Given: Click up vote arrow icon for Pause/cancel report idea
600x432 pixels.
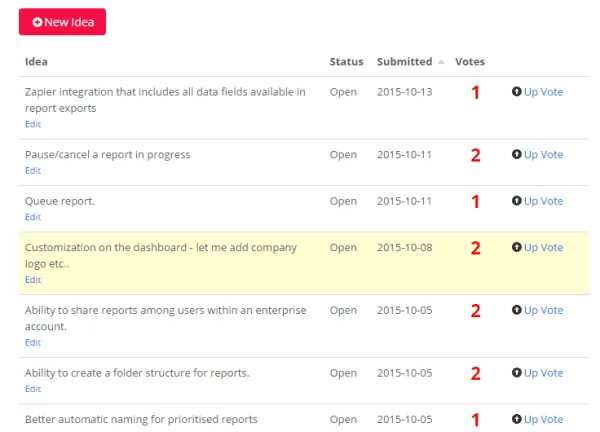Looking at the screenshot, I should pyautogui.click(x=516, y=155).
